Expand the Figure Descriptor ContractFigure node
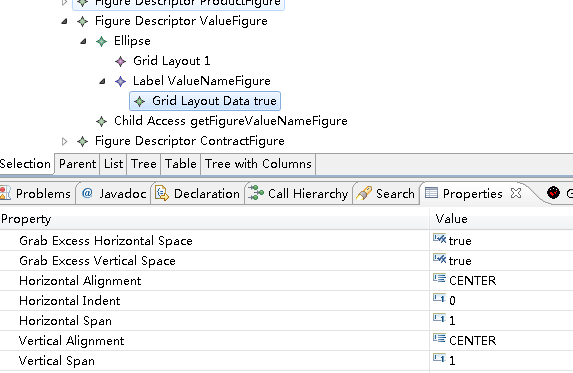Viewport: 573px width, 373px height. [64, 141]
